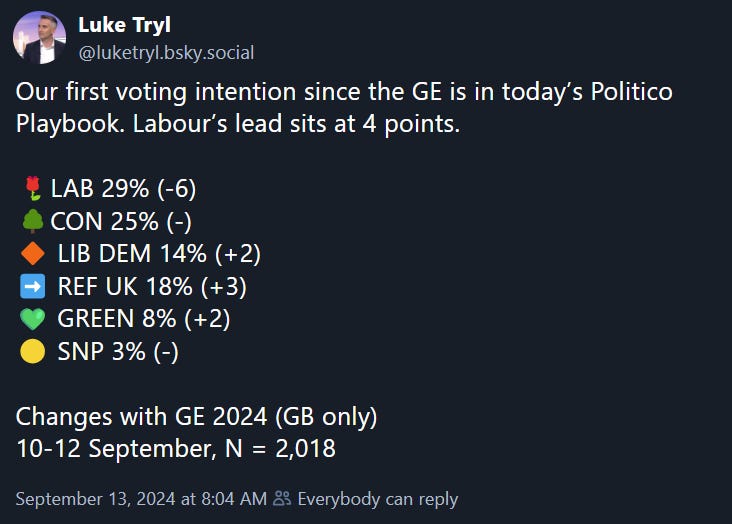The height and width of the screenshot is (524, 732).
Task: Click the 'SNP 3% (-)' text
Action: click(x=118, y=353)
